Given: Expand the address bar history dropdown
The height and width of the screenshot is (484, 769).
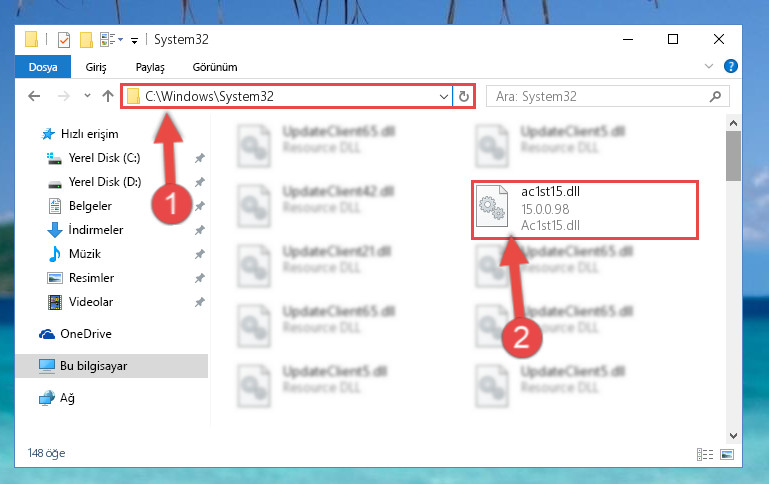Looking at the screenshot, I should pyautogui.click(x=443, y=97).
